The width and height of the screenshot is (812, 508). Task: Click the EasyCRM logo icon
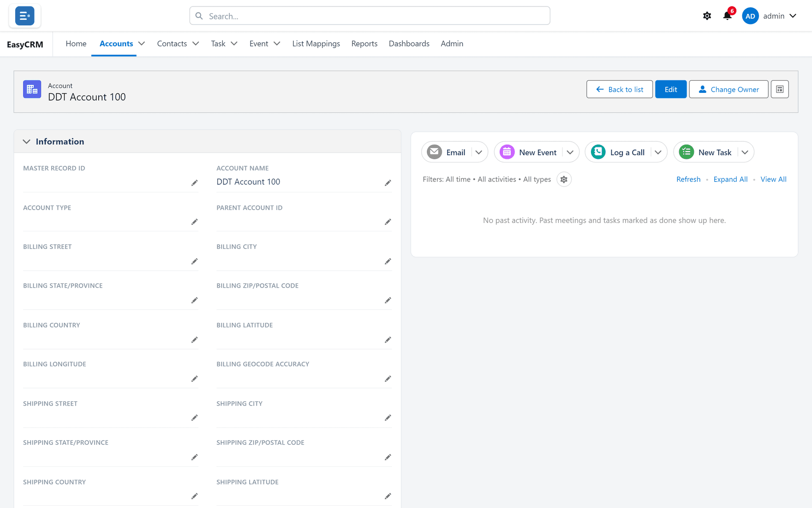pos(24,16)
